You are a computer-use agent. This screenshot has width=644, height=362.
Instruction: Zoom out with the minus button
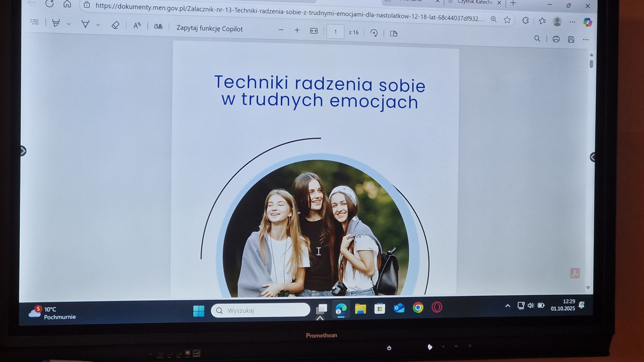pyautogui.click(x=281, y=30)
